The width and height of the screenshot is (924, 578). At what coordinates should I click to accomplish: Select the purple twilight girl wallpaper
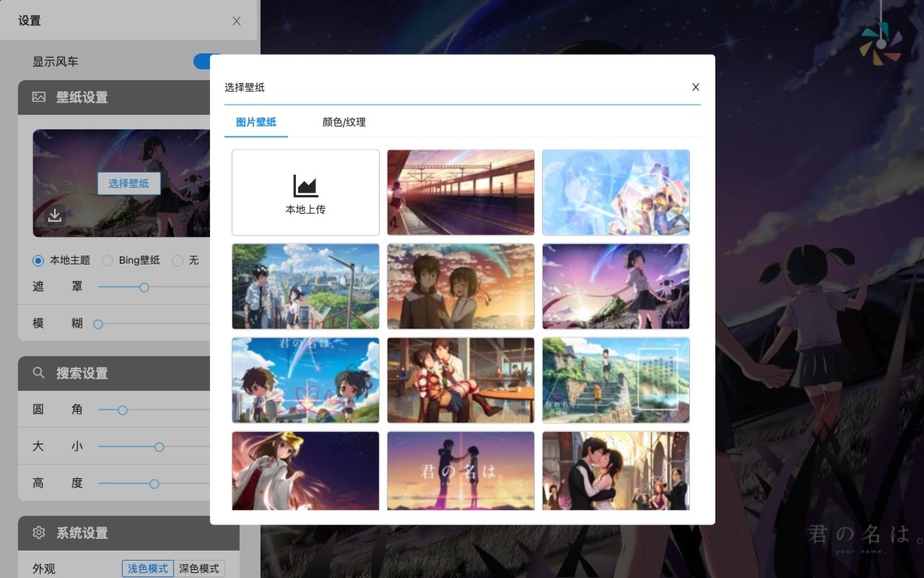pos(616,286)
